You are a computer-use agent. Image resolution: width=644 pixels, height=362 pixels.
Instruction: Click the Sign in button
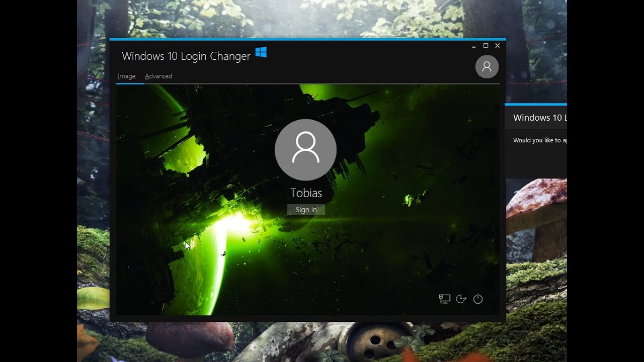click(306, 210)
